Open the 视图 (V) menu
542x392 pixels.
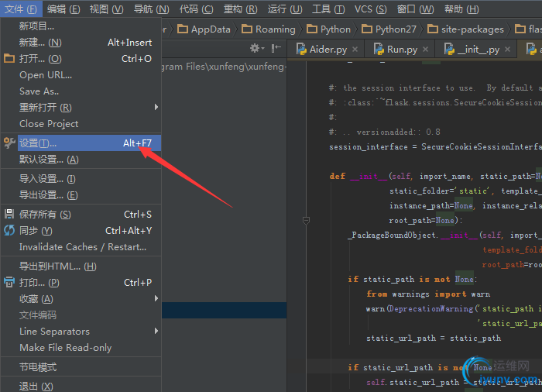tap(107, 9)
